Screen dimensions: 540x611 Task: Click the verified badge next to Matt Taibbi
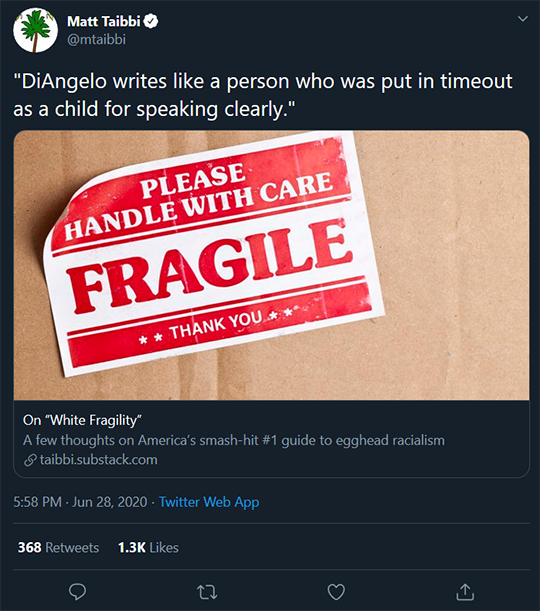click(151, 21)
